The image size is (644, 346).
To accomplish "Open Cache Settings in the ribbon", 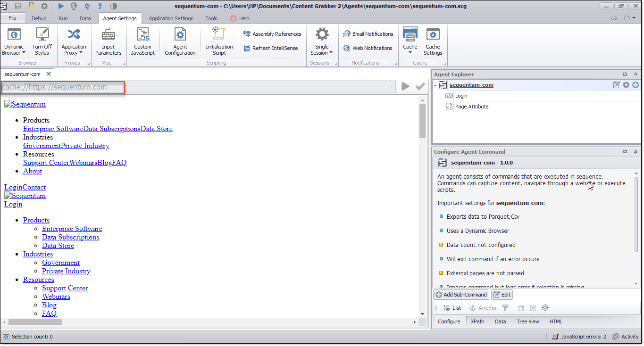I will [x=433, y=35].
